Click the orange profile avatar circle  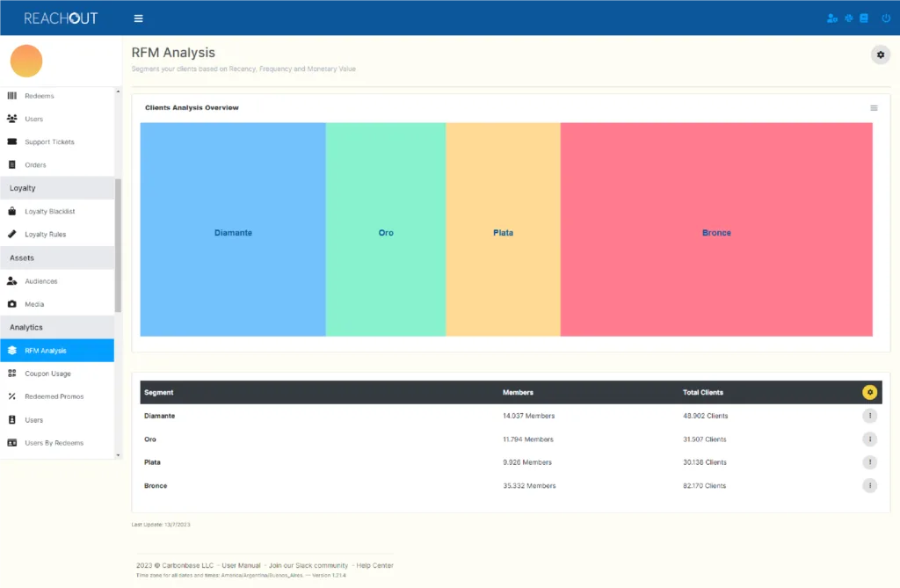[x=26, y=61]
